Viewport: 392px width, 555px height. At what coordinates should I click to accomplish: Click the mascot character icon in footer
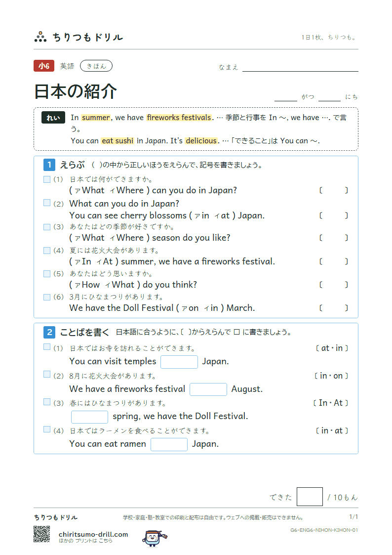click(154, 538)
